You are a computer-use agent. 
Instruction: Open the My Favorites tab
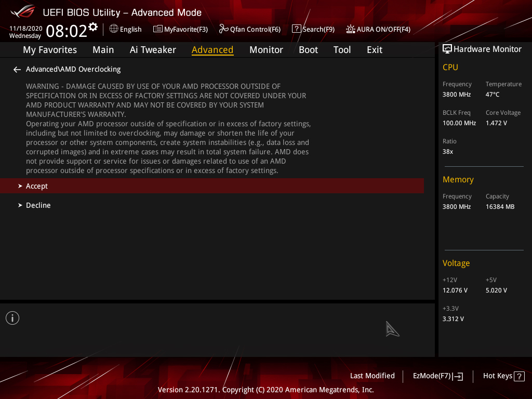[x=50, y=50]
